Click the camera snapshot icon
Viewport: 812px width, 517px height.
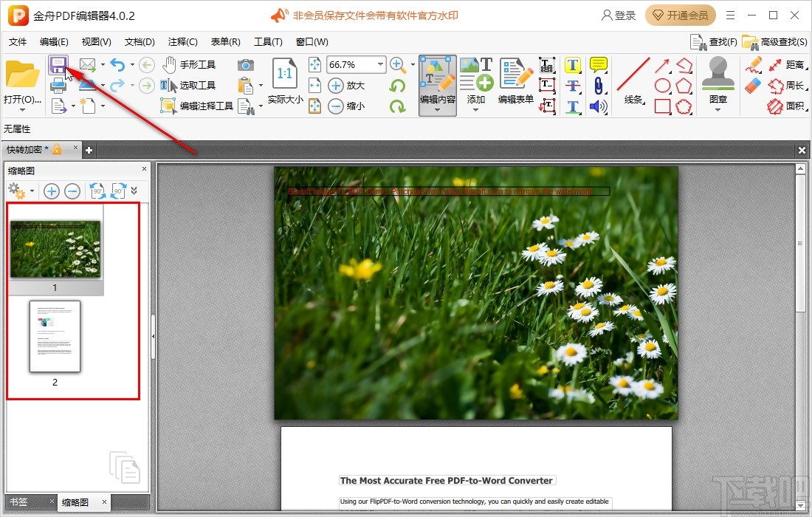click(246, 65)
